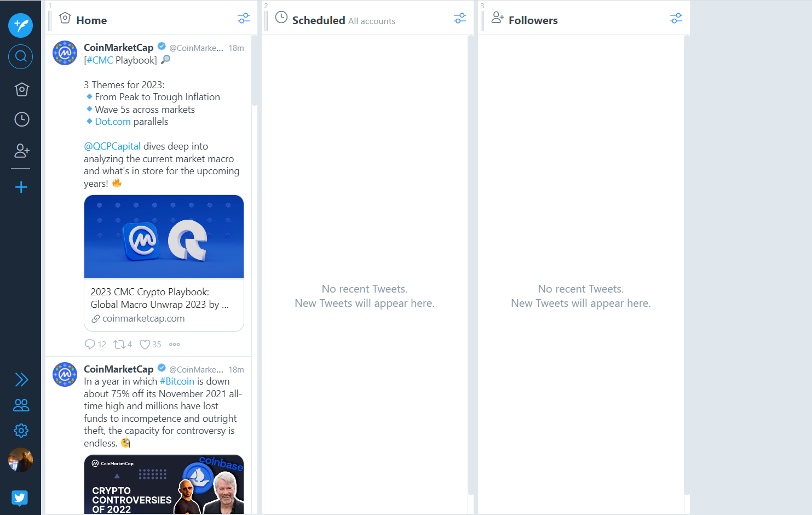Open Followers column filter options
The image size is (812, 515).
click(676, 19)
